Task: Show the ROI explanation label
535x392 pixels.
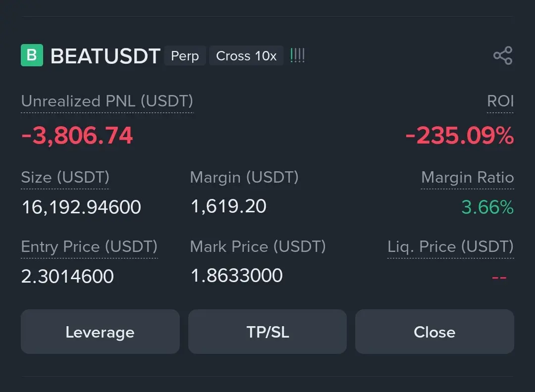Action: tap(500, 101)
